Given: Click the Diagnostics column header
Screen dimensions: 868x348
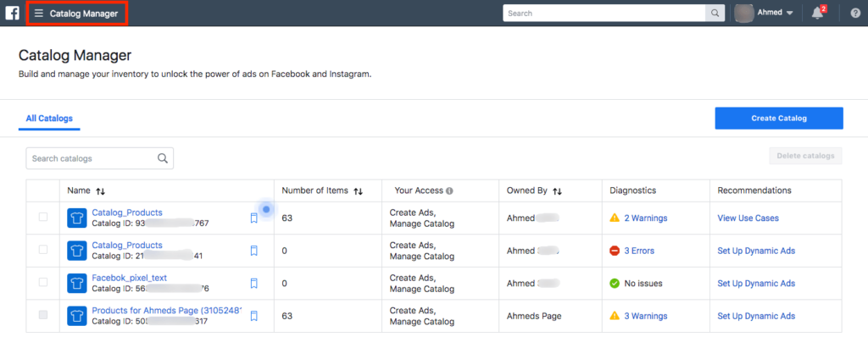Looking at the screenshot, I should point(632,191).
